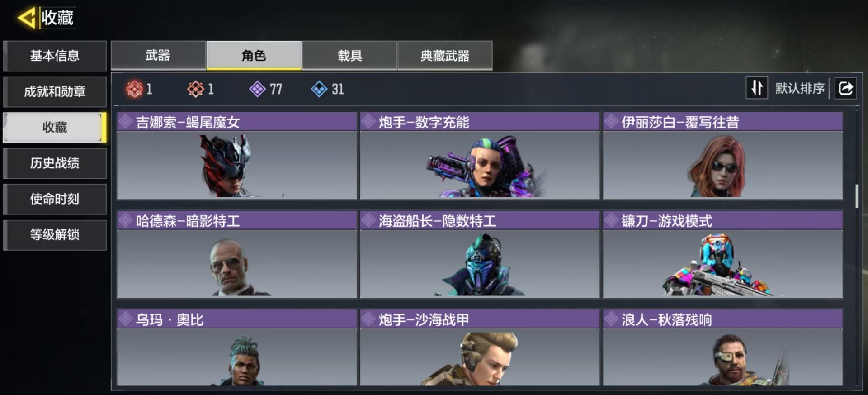Select 等级解锁 sidebar entry
868x395 pixels.
(x=55, y=234)
